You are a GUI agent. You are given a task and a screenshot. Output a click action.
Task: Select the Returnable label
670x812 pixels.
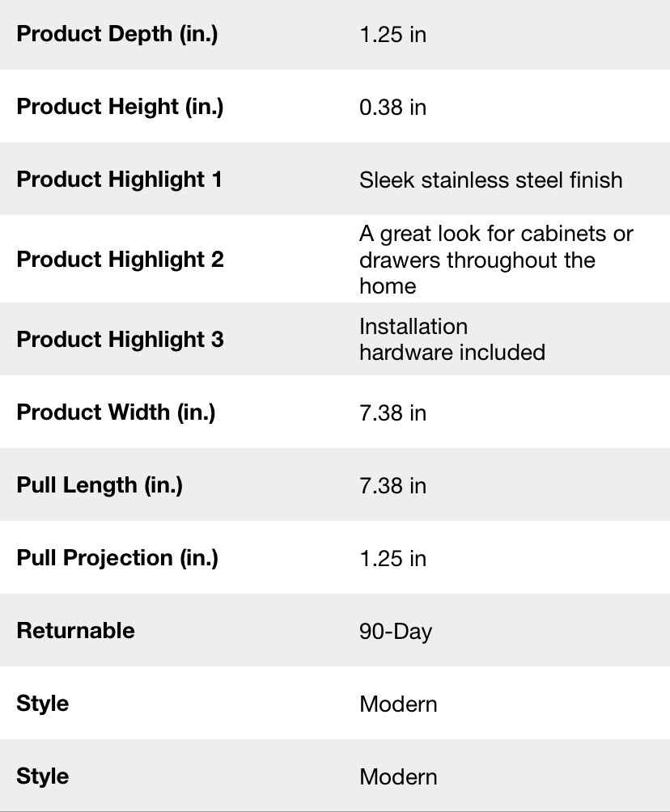pyautogui.click(x=75, y=631)
